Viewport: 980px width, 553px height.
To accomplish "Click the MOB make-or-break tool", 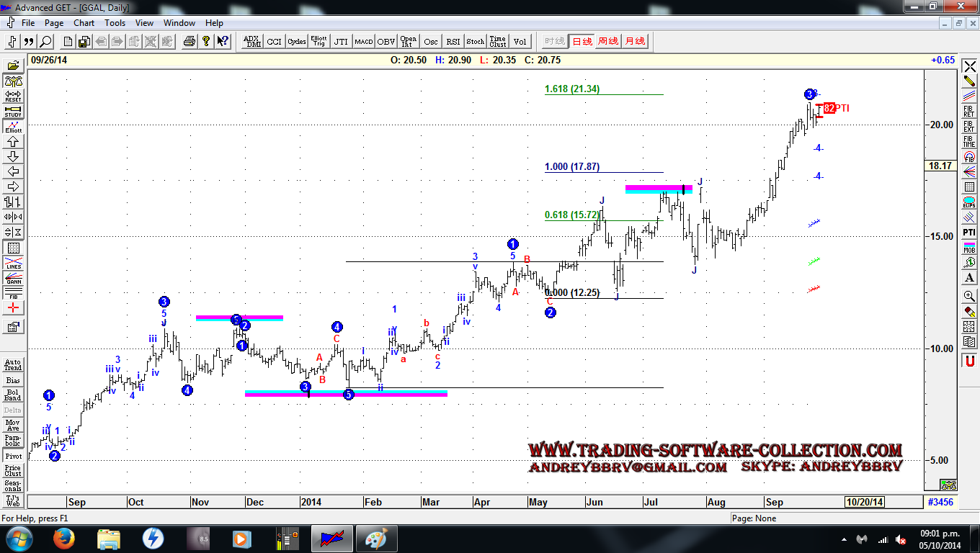I will (x=968, y=248).
